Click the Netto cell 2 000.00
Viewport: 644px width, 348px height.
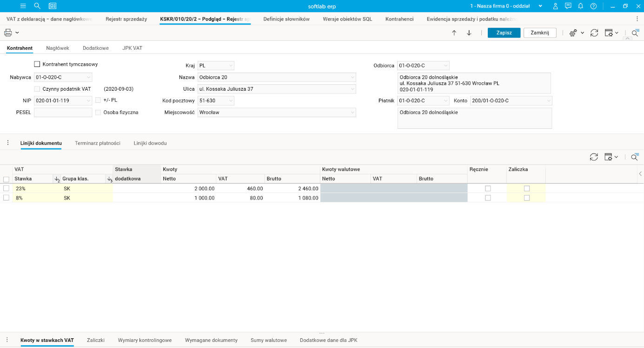point(188,188)
